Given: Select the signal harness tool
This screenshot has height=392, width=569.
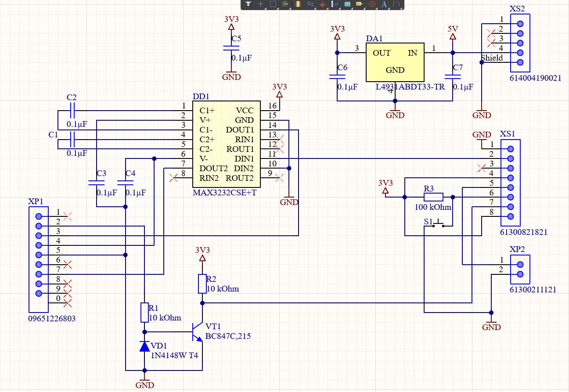Looking at the screenshot, I should tap(335, 4).
